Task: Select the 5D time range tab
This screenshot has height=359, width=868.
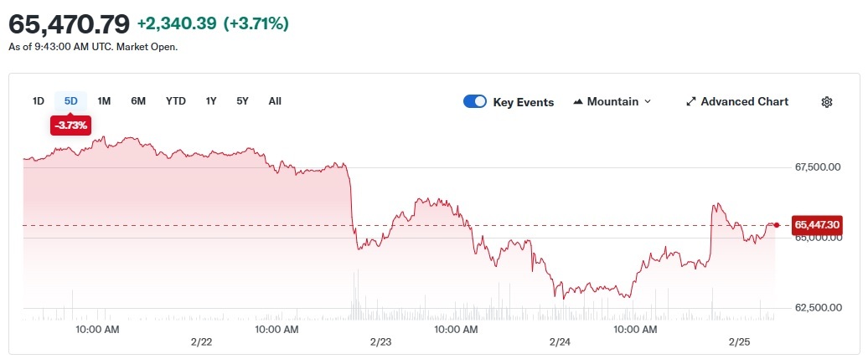Action: click(x=71, y=101)
